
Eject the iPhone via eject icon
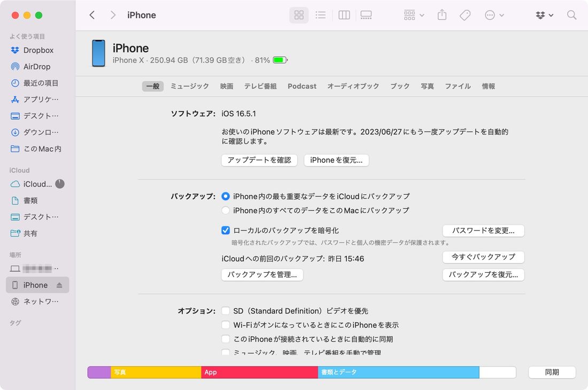coord(59,285)
